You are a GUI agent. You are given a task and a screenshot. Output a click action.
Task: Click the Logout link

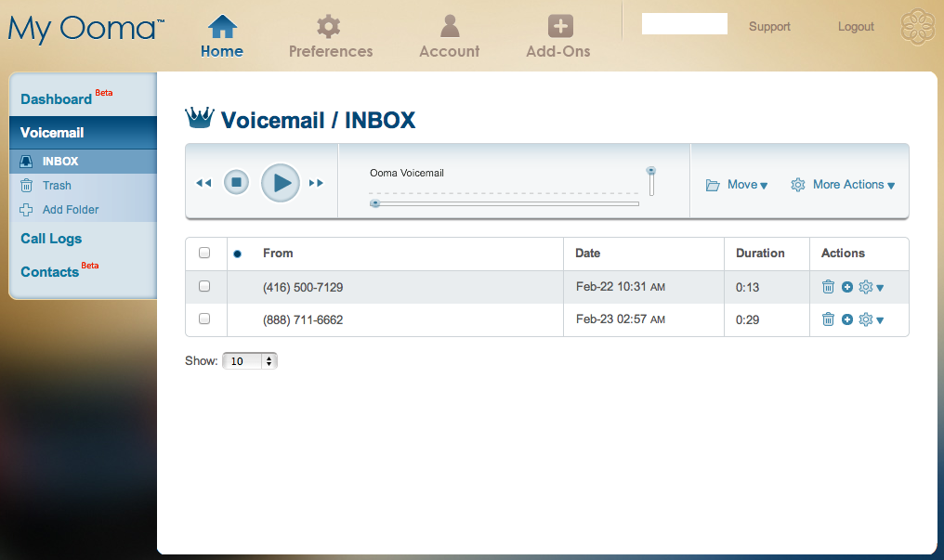tap(856, 26)
